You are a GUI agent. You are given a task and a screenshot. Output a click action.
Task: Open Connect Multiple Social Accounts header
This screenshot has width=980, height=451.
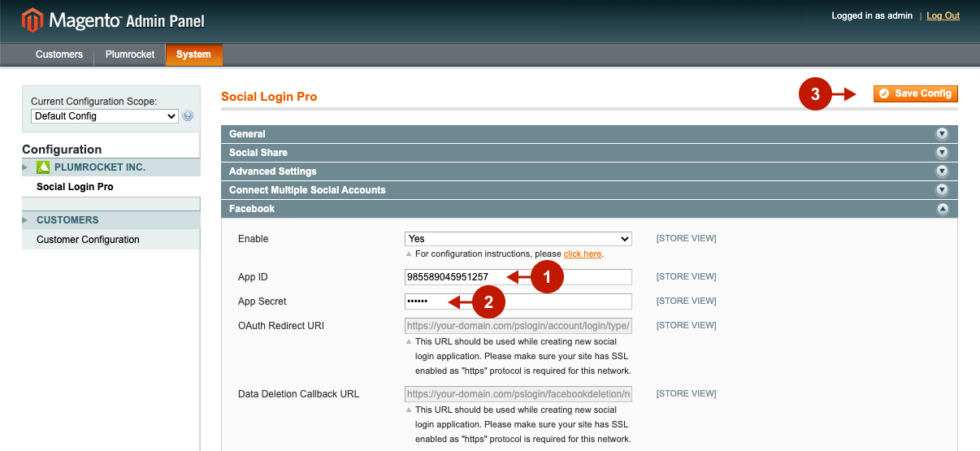tap(589, 190)
